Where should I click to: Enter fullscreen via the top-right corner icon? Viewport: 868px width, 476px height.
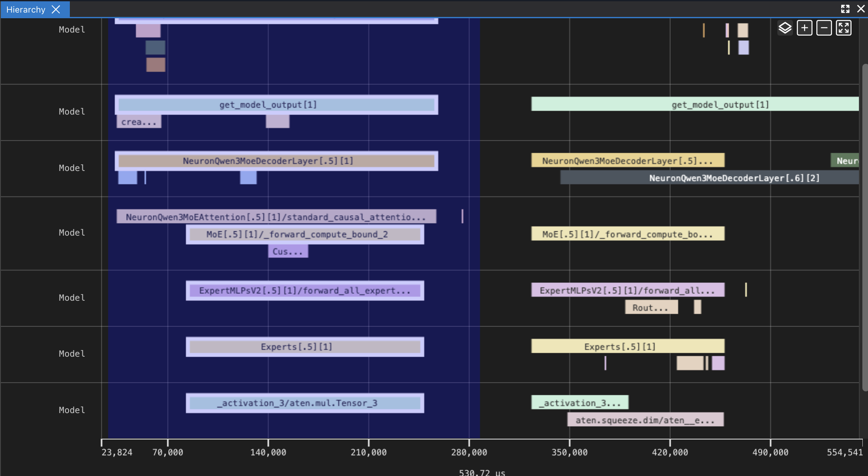pos(845,9)
